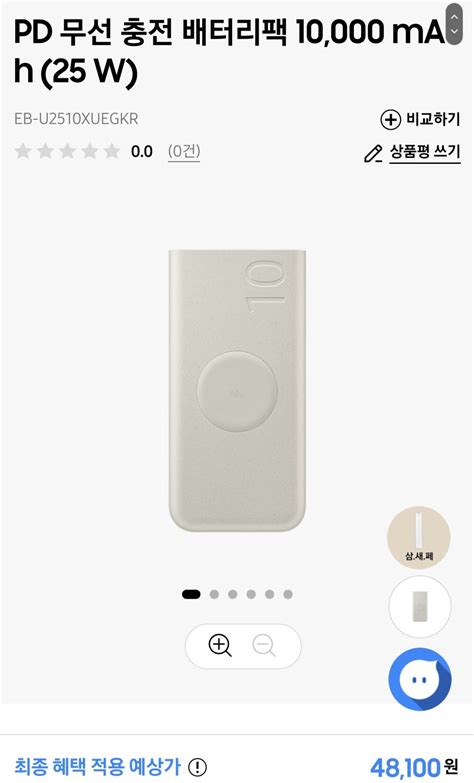Viewport: 474px width, 783px height.
Task: Click the up arrow on scroll handle
Action: coord(454,16)
